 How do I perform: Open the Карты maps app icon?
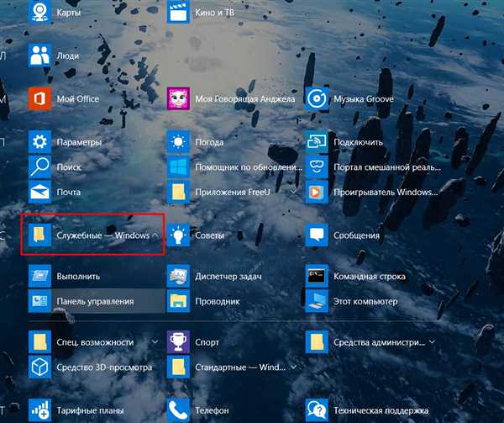pos(39,13)
